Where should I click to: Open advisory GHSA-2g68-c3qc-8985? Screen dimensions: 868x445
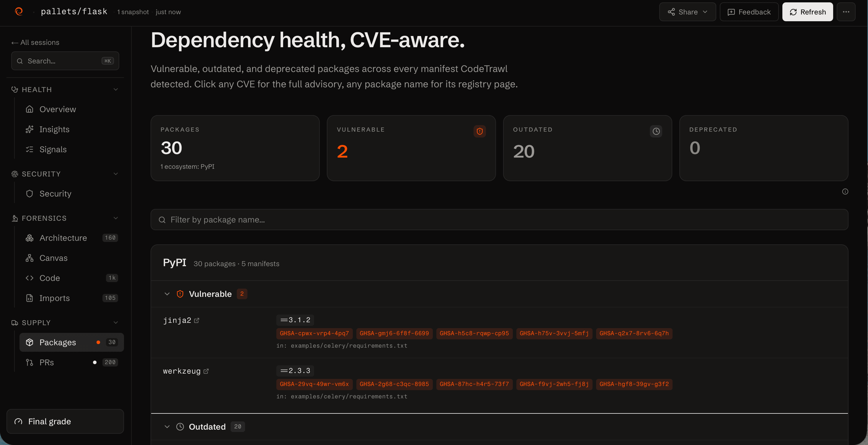(x=394, y=385)
